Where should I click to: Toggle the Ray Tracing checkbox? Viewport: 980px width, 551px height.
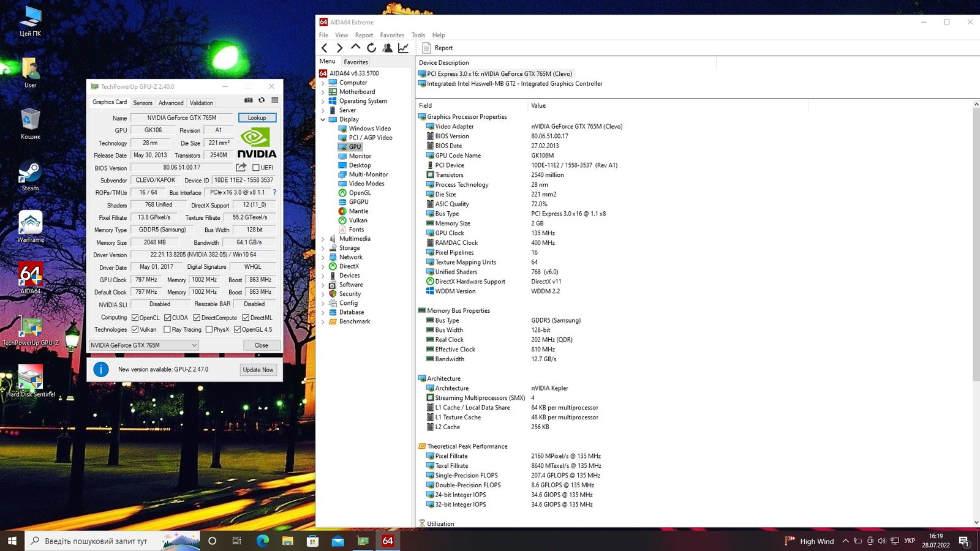[x=167, y=329]
